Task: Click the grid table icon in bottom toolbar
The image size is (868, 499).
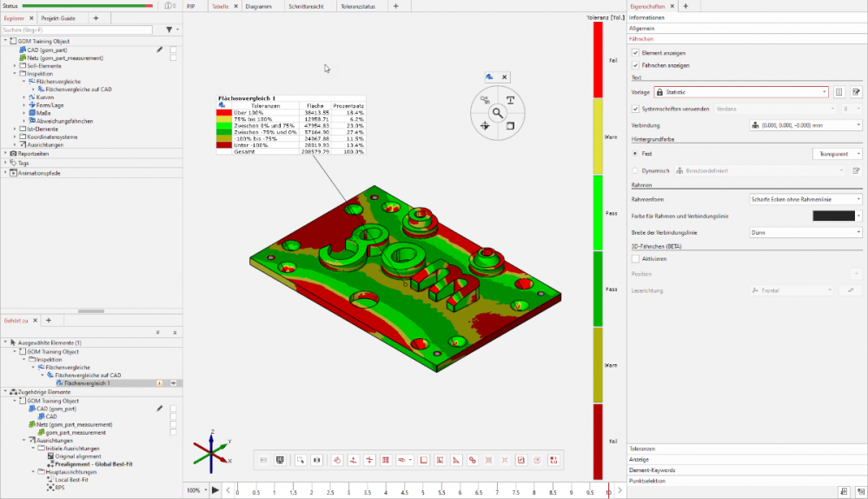Action: tap(385, 460)
